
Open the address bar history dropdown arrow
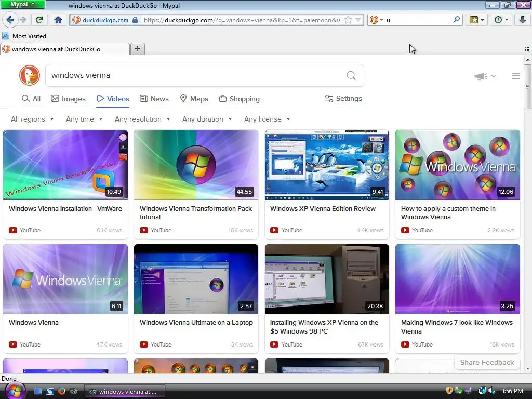358,20
